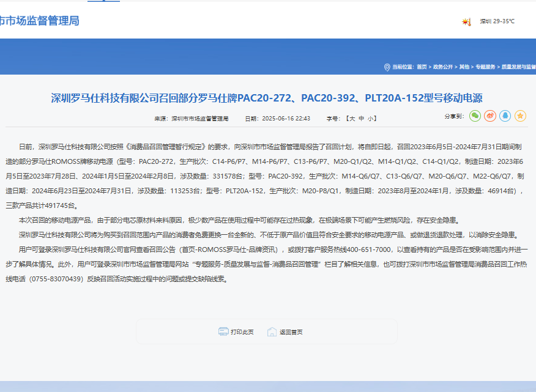Image resolution: width=536 pixels, height=392 pixels.
Task: Share article via the yellow QZone star icon
Action: 520,116
